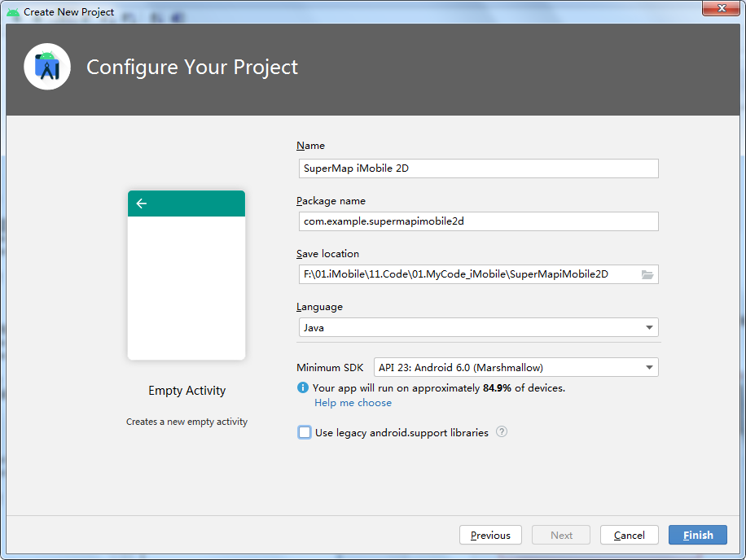Click the help question mark beside legacy libraries
The image size is (746, 560).
(x=502, y=431)
